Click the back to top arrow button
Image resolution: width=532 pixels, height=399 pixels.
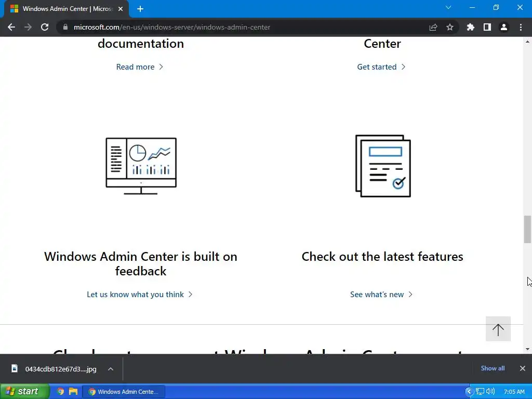498,329
